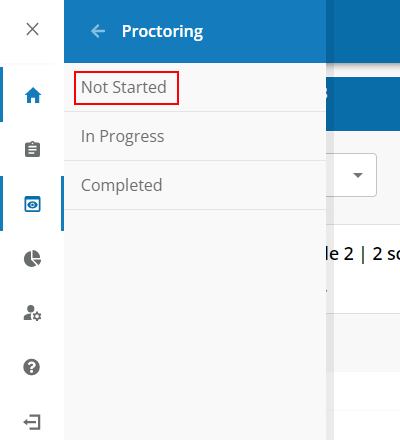Viewport: 400px width, 440px height.
Task: Select the Completed menu item
Action: 195,185
